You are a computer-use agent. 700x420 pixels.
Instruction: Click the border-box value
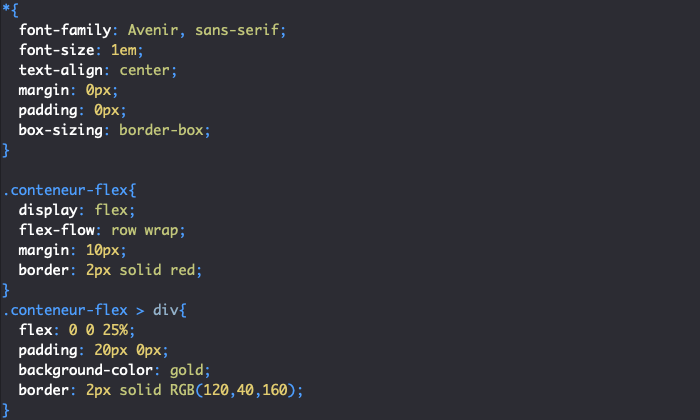(x=165, y=131)
